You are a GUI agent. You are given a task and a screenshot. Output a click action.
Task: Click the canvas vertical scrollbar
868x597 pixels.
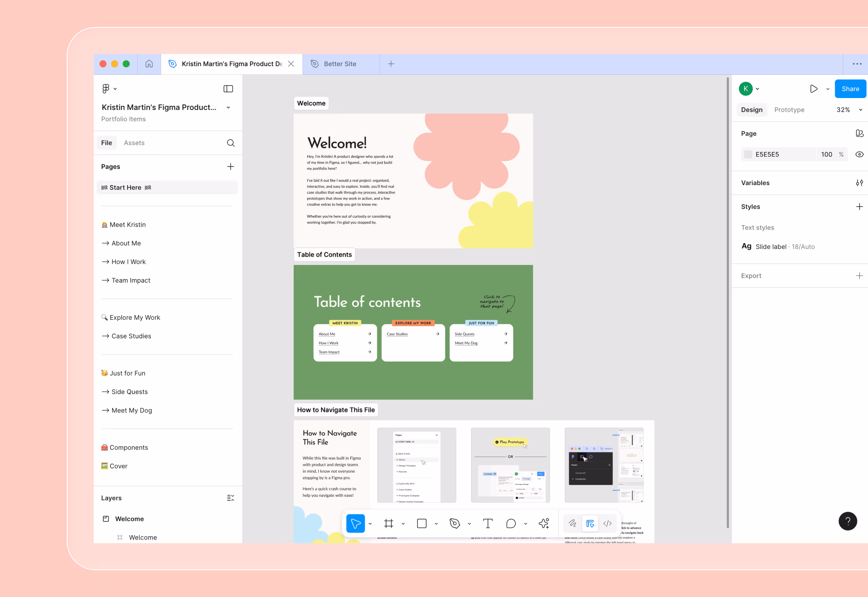[x=728, y=303]
